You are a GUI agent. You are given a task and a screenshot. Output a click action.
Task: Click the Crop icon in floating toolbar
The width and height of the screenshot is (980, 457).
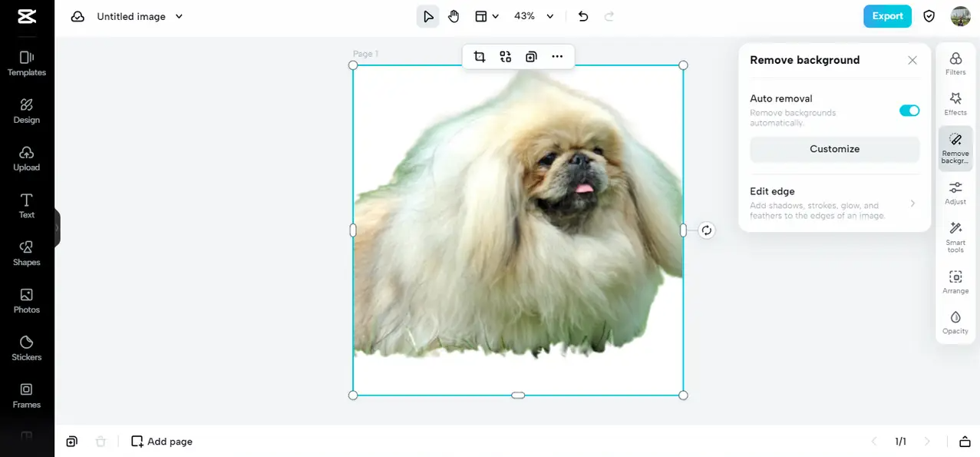pyautogui.click(x=480, y=56)
